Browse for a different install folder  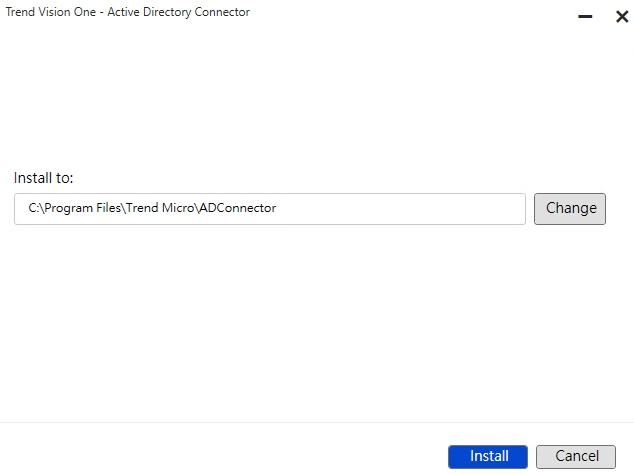pos(570,208)
